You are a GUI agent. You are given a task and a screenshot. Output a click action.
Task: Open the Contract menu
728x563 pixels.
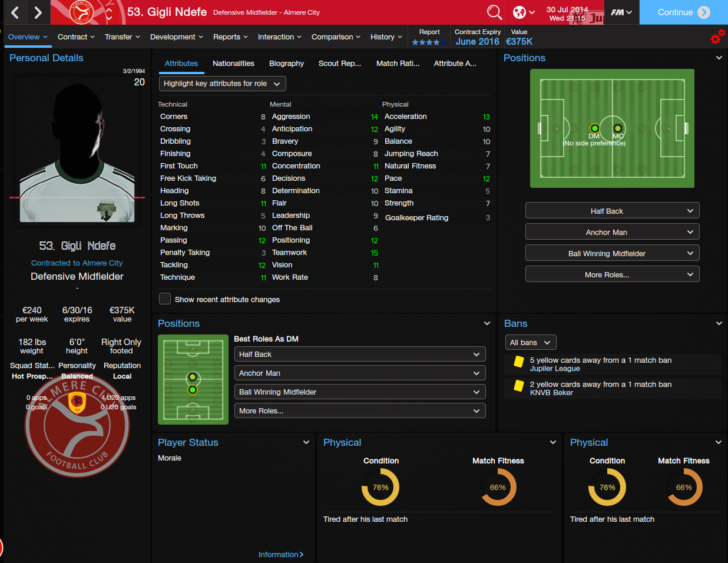point(76,37)
